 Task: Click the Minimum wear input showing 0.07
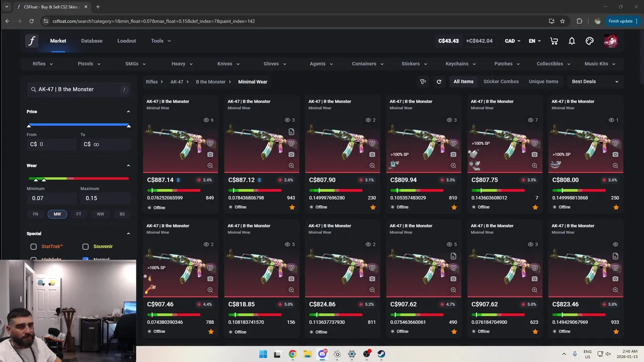click(x=51, y=198)
